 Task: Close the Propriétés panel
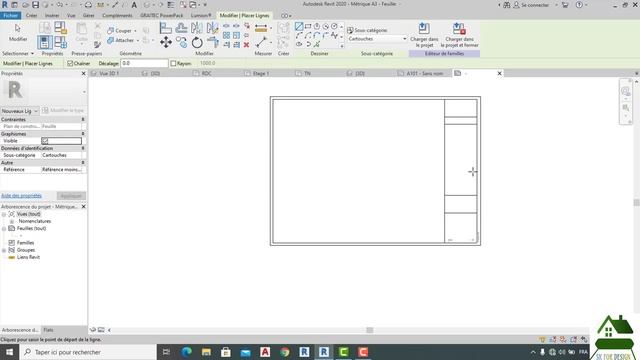[84, 73]
